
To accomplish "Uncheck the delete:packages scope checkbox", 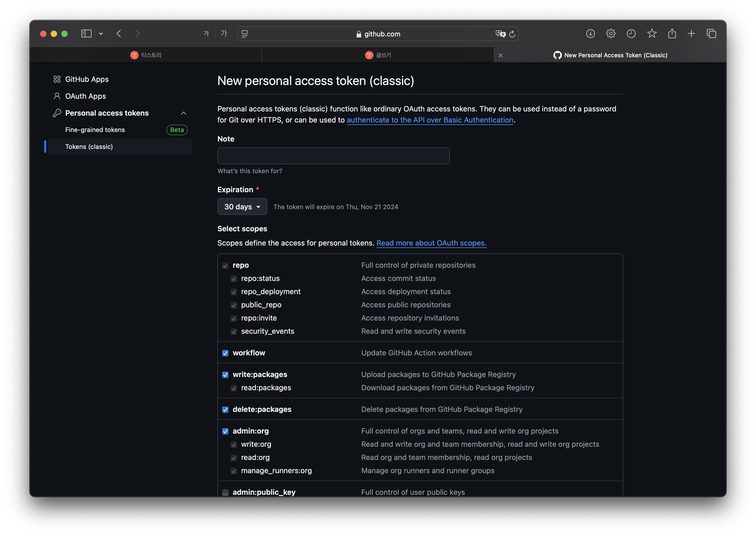I will [x=225, y=410].
